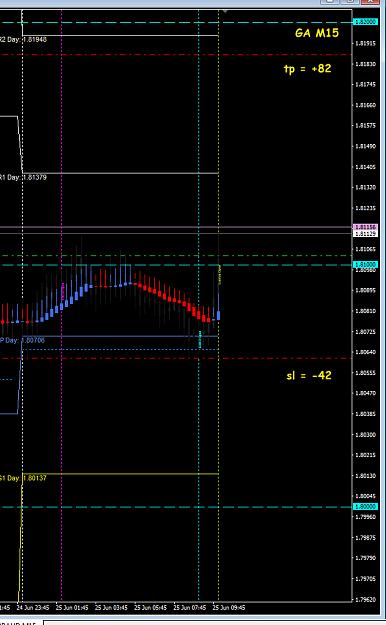Click the 1.80895 price scale value
386x625 pixels.
366,290
